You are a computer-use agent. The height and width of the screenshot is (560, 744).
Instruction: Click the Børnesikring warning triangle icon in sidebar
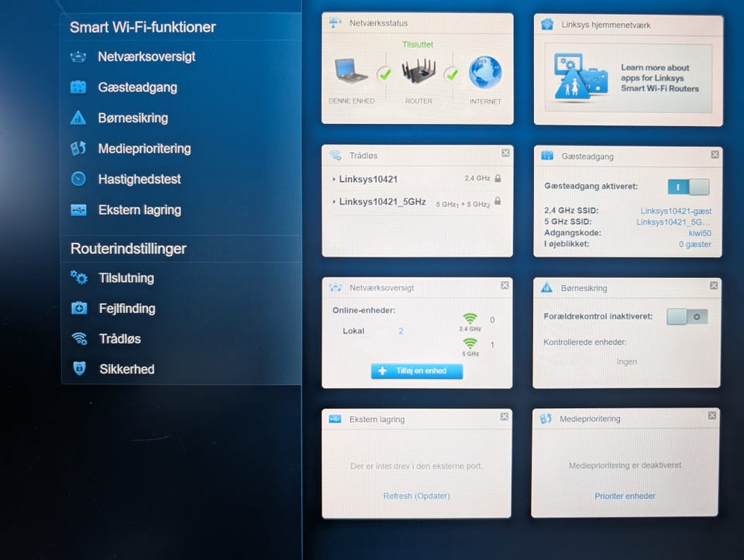click(78, 118)
